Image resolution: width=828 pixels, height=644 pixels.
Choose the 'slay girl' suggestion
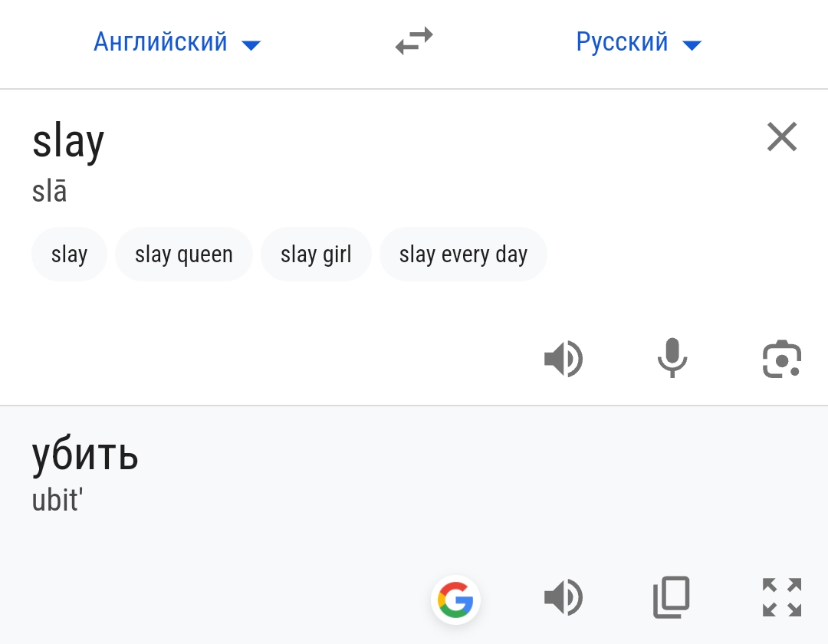click(x=316, y=255)
